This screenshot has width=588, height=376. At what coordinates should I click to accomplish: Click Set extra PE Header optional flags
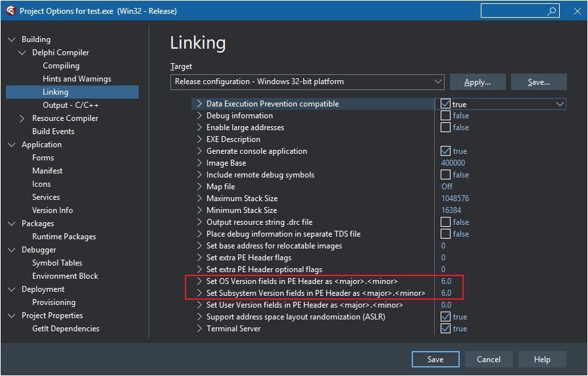click(x=264, y=269)
